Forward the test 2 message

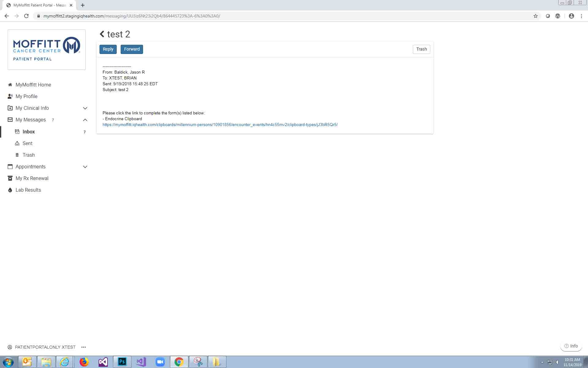132,49
